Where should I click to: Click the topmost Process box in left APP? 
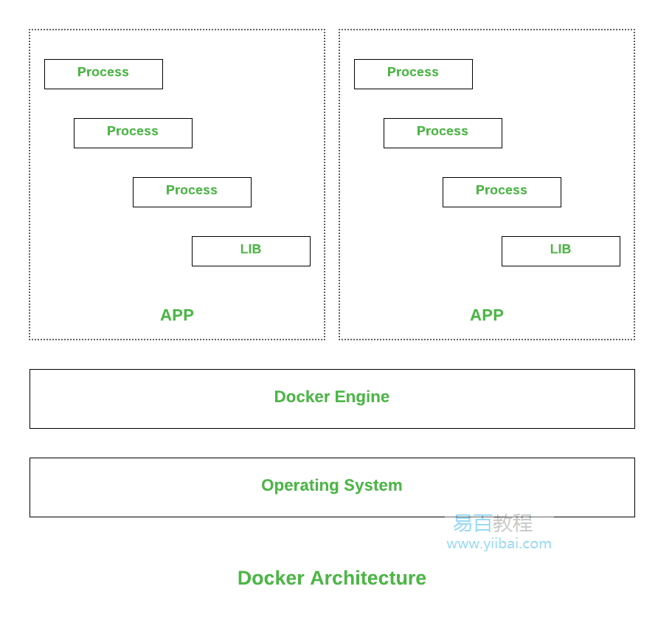click(104, 74)
